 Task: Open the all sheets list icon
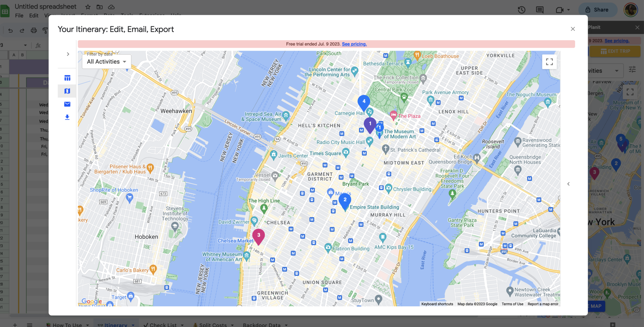click(30, 325)
